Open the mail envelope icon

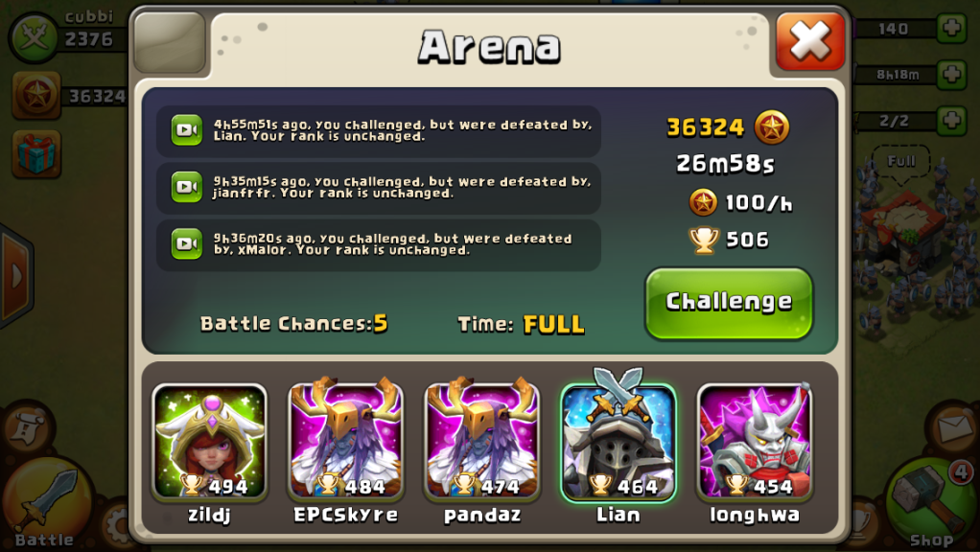[x=952, y=427]
